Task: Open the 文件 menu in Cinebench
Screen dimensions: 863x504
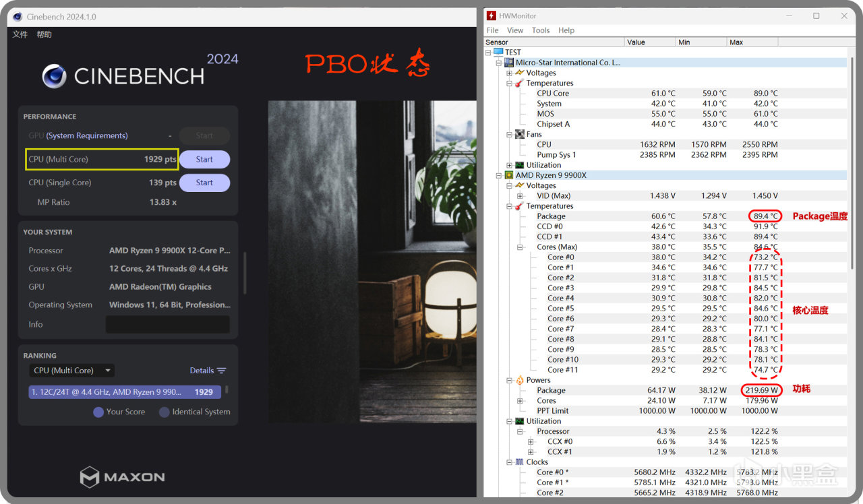Action: (20, 34)
